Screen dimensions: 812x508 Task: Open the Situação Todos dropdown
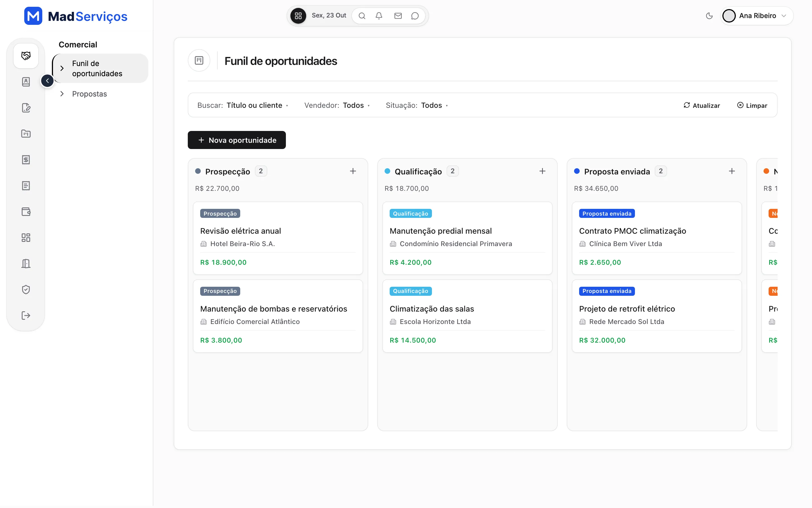417,106
